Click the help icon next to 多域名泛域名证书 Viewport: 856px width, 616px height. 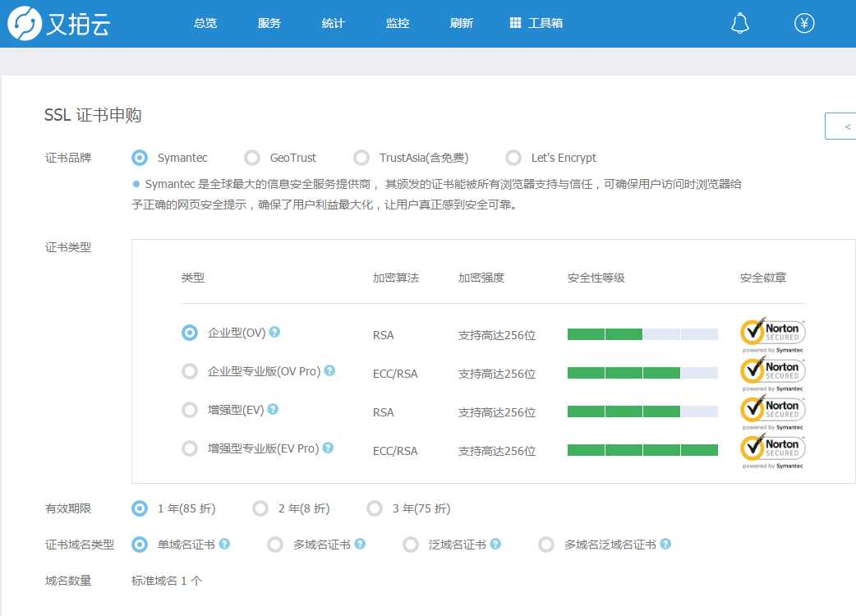(x=665, y=544)
